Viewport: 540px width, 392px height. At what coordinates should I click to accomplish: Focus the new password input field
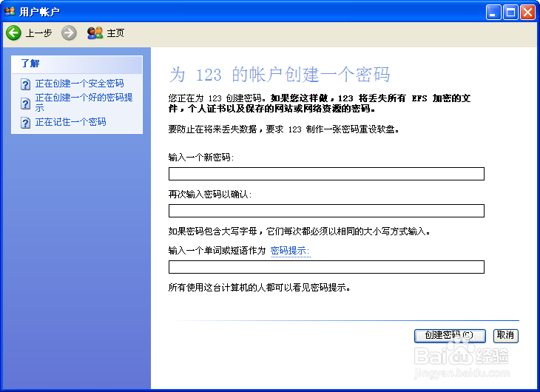coord(326,174)
